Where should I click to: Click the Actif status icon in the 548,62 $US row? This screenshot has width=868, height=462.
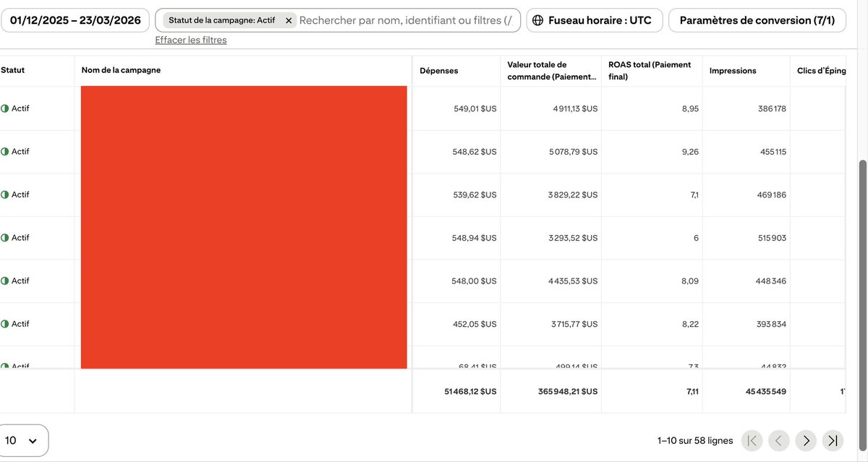[5, 152]
